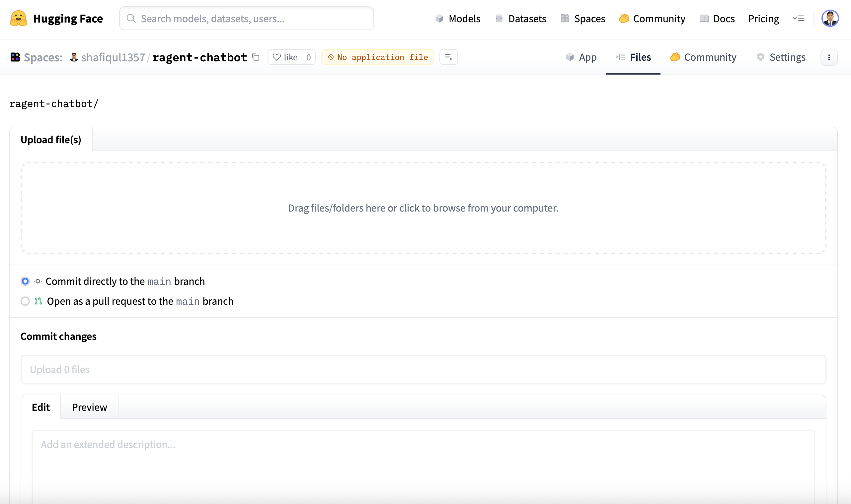Viewport: 851px width, 504px height.
Task: Open the Docs page
Action: tap(717, 18)
